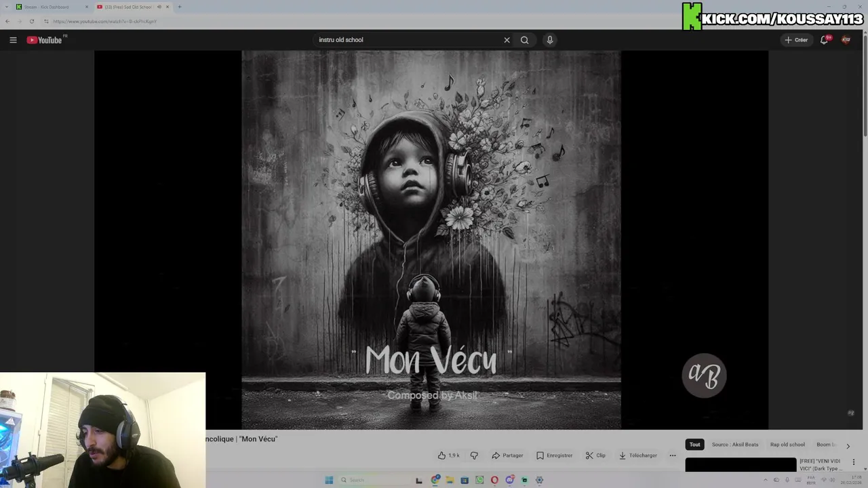Viewport: 868px width, 488px height.
Task: Click the magnifier search button
Action: (x=524, y=40)
